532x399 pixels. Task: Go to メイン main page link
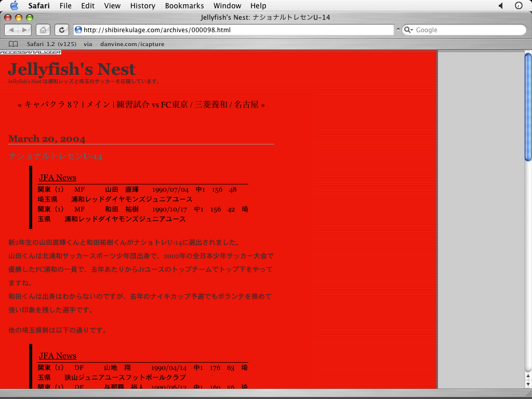click(98, 104)
